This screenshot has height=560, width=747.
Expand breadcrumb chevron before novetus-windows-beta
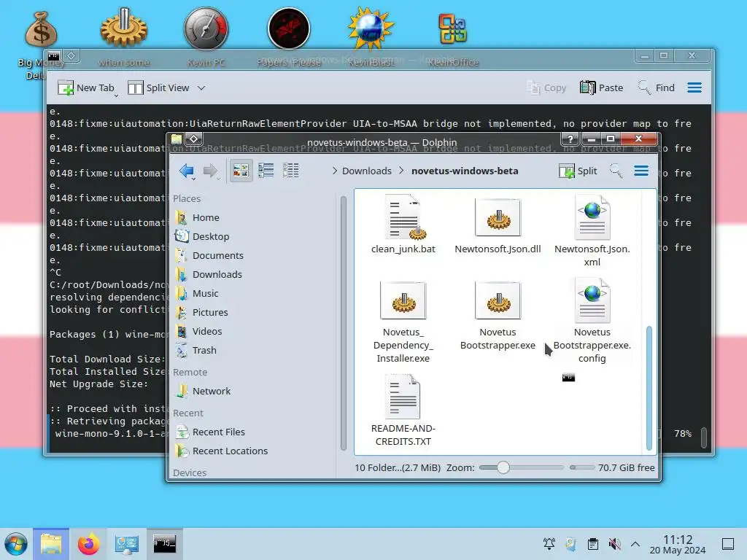click(x=401, y=171)
